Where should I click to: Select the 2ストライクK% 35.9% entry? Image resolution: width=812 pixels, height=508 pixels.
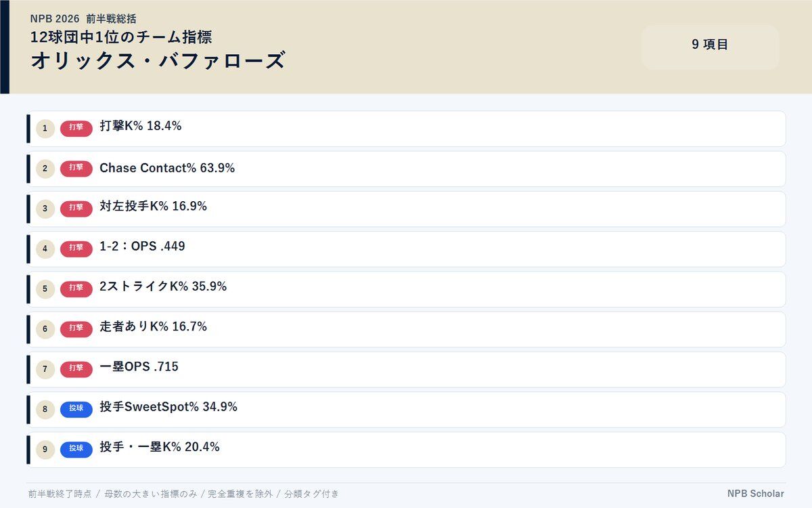pyautogui.click(x=406, y=289)
